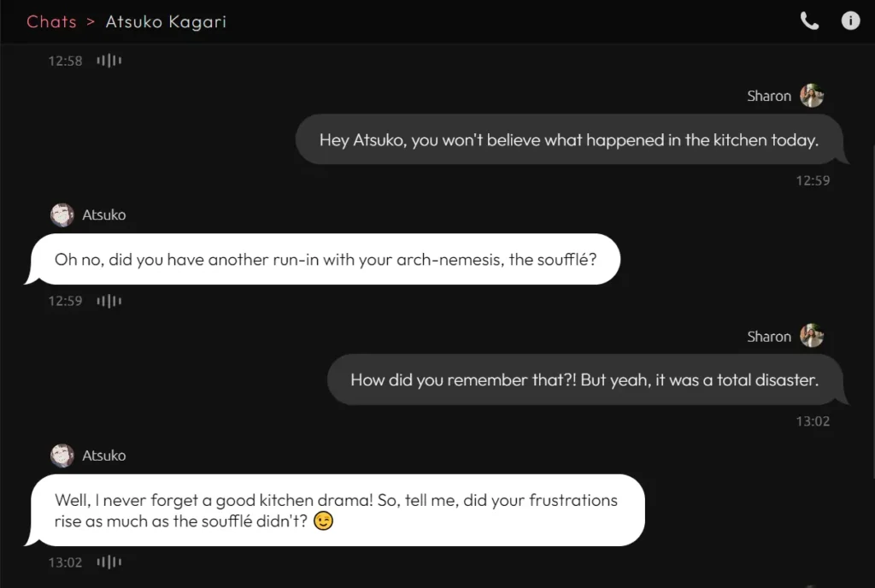Screen dimensions: 875x588
Task: Select Atsuko's soufflé arch-nemesis message bubble
Action: point(325,259)
